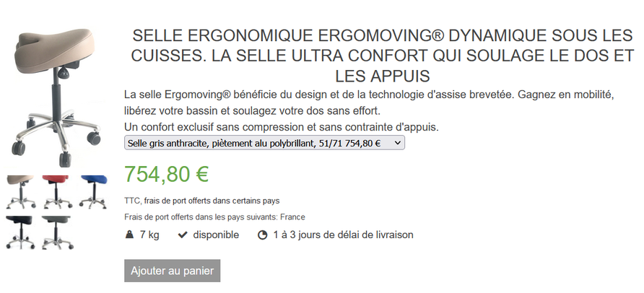Click the 'disponible' availability text
Screen dimensions: 644x293
point(216,235)
